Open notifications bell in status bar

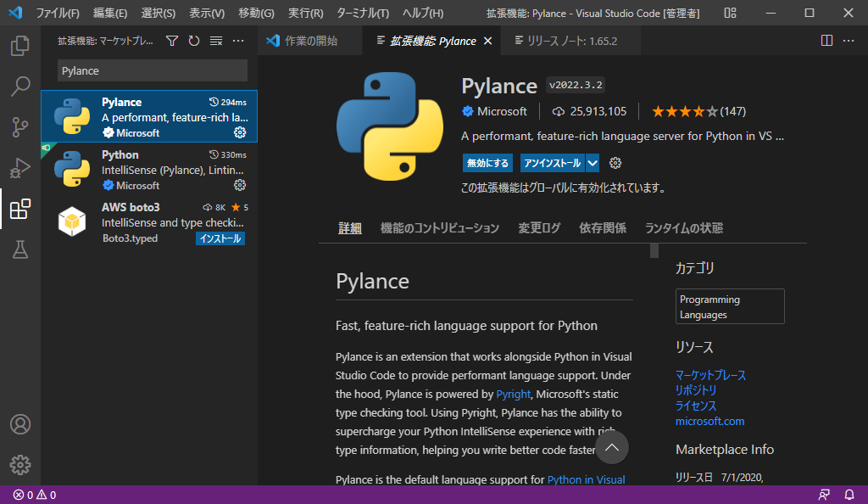click(x=849, y=496)
